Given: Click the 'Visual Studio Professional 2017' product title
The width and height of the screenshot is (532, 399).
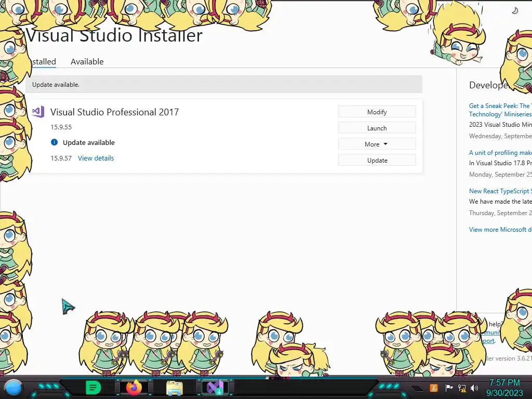Looking at the screenshot, I should point(114,112).
